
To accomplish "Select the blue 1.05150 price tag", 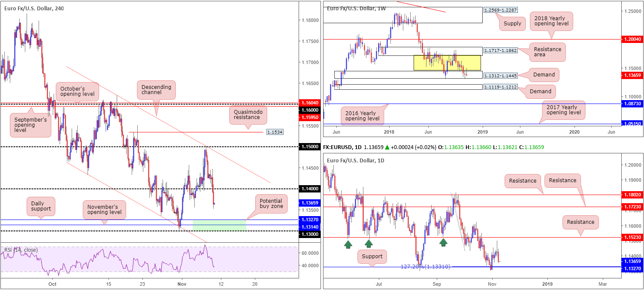I will (632, 125).
